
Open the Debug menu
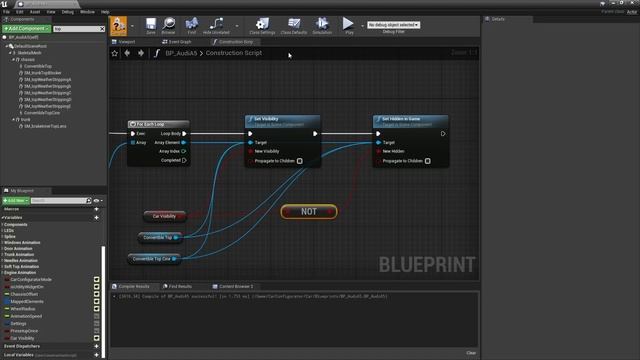click(68, 12)
